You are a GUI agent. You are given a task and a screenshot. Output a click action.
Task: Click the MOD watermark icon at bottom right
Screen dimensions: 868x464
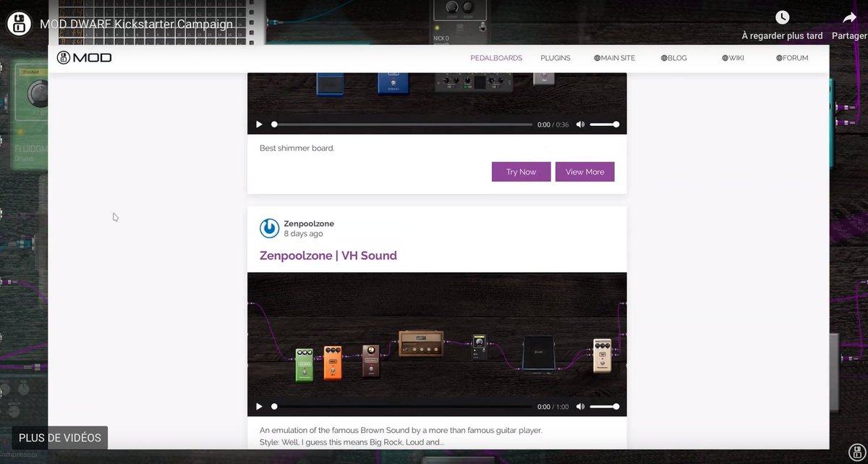pos(856,451)
